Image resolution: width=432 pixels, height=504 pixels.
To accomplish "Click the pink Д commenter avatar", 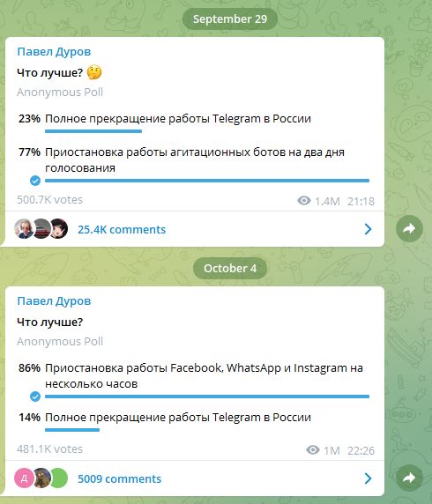I will (24, 478).
